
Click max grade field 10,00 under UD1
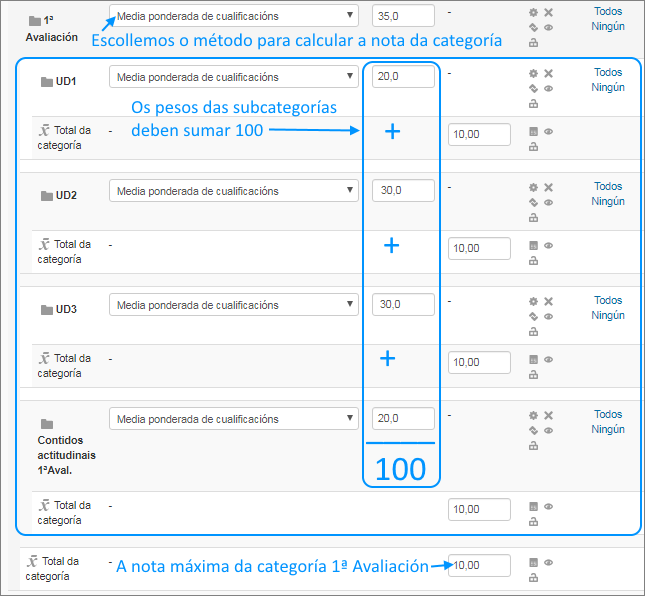click(x=479, y=135)
